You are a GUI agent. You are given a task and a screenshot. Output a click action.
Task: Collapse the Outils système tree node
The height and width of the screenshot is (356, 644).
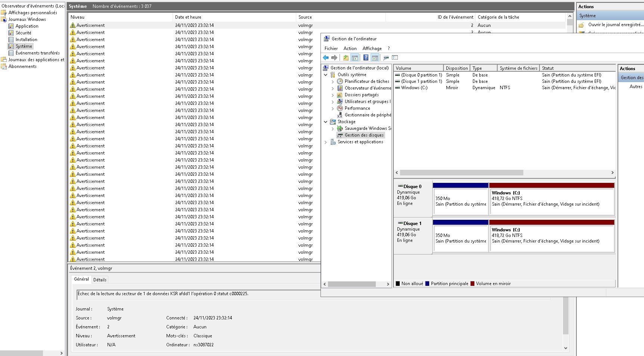[x=326, y=75]
